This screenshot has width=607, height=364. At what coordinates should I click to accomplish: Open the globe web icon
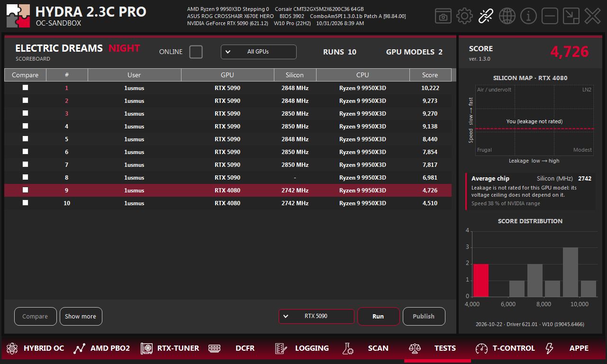coord(507,16)
